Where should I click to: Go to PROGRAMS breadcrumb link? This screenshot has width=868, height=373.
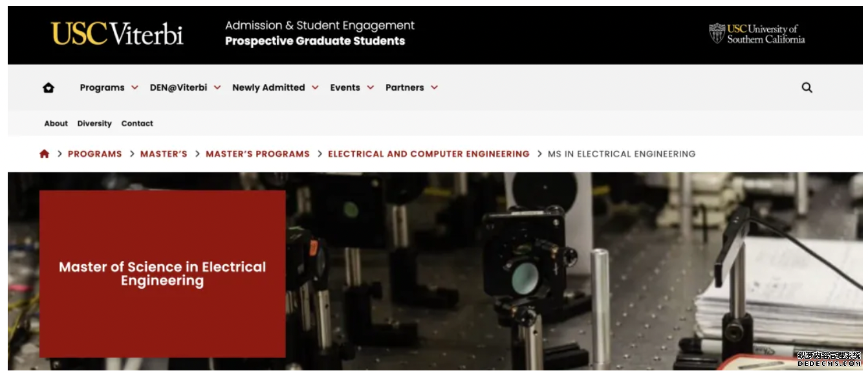tap(95, 154)
